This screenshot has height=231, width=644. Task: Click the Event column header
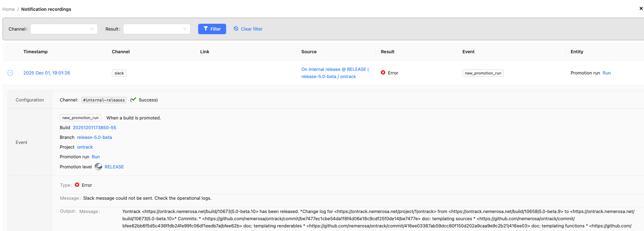click(x=469, y=51)
